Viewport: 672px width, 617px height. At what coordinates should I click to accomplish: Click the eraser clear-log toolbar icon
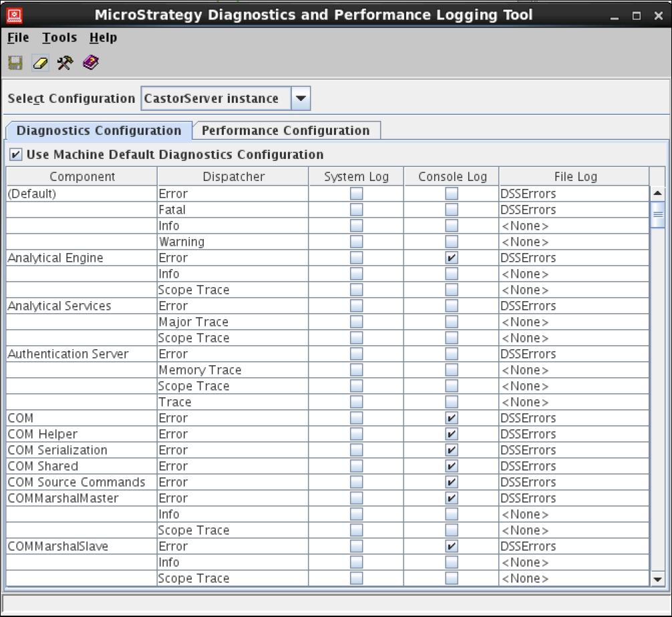(x=40, y=63)
